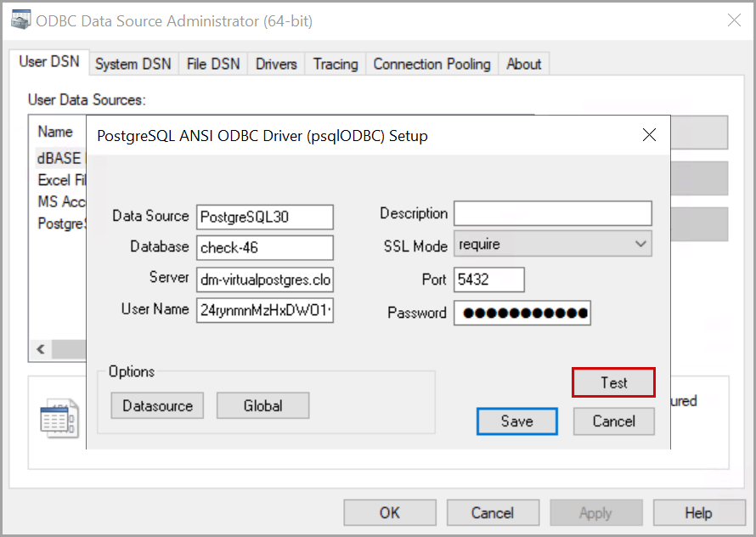Focus the Port input field
This screenshot has width=756, height=537.
tap(488, 280)
